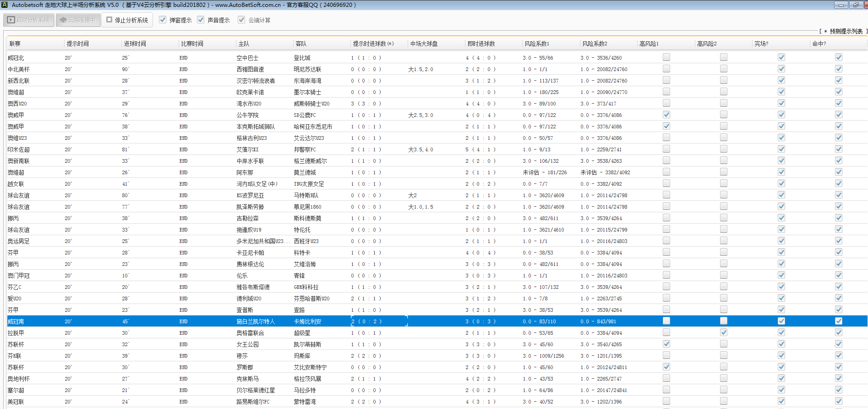Viewport: 868px width, 409px height.
Task: Select the 印米佐超 艾藻尔XI match row
Action: coord(247,149)
